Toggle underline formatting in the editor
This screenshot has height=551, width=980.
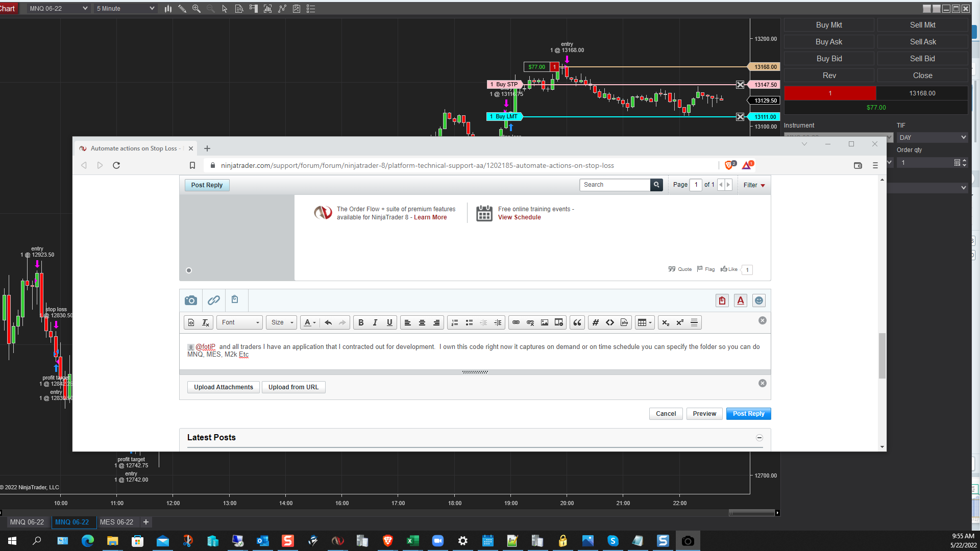[x=389, y=322]
